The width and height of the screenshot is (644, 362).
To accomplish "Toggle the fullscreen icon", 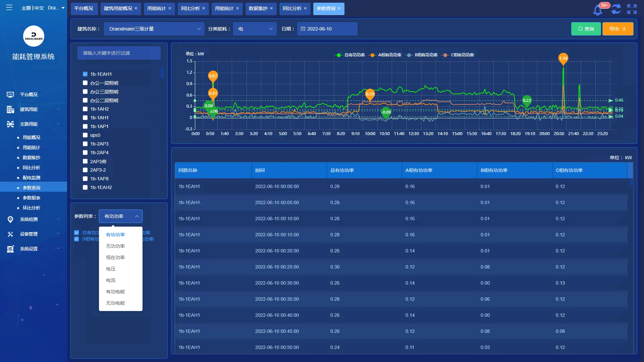I will [x=632, y=9].
